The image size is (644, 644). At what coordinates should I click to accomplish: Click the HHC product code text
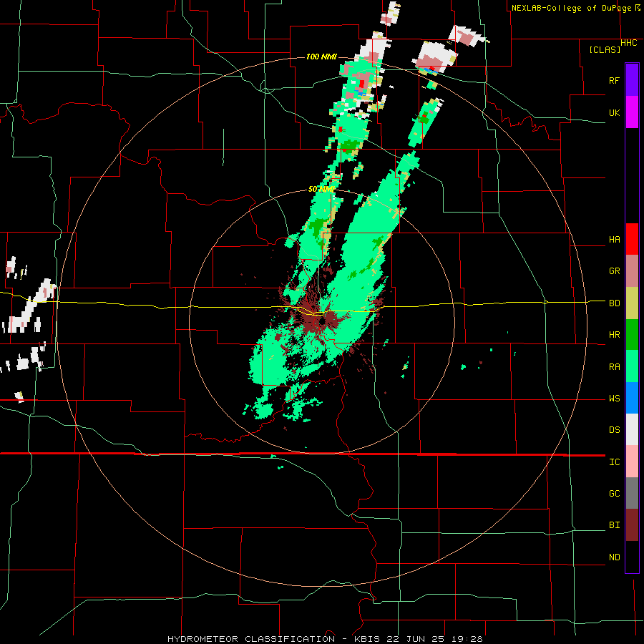click(629, 43)
